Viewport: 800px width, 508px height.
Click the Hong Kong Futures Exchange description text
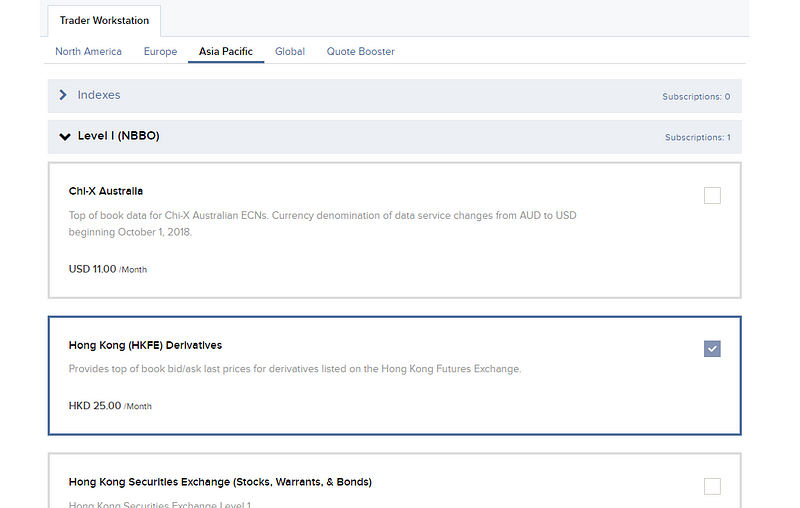[x=295, y=369]
